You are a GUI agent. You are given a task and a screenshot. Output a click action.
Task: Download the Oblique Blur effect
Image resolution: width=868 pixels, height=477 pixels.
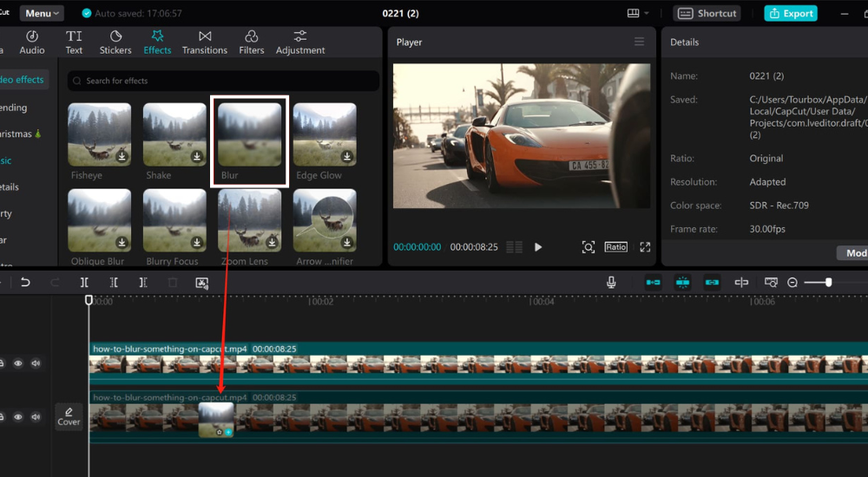[122, 242]
